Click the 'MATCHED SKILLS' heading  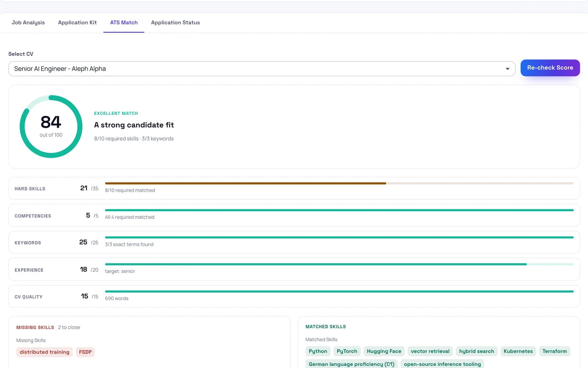click(326, 327)
